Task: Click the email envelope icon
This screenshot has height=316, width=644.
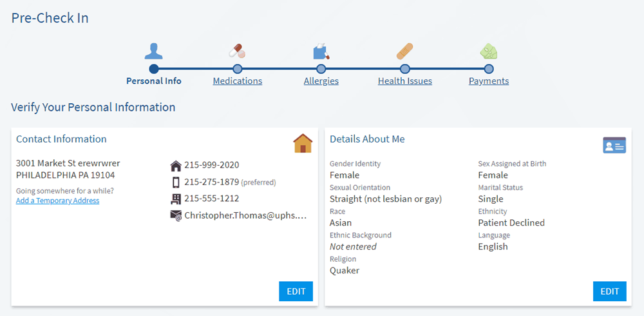Action: click(x=176, y=215)
